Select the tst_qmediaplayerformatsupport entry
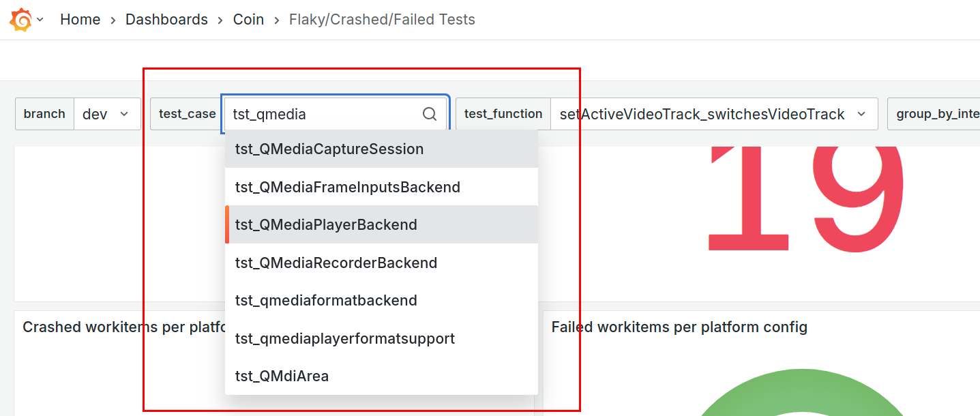The image size is (980, 416). 344,338
